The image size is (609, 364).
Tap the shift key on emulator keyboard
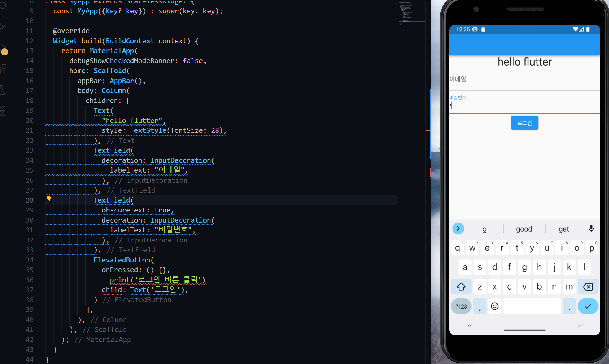point(461,287)
